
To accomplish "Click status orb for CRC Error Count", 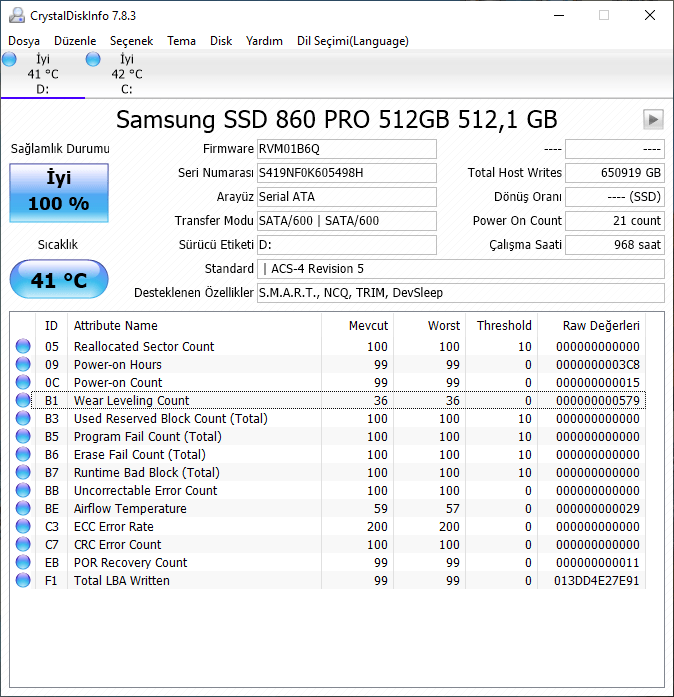I will (23, 545).
